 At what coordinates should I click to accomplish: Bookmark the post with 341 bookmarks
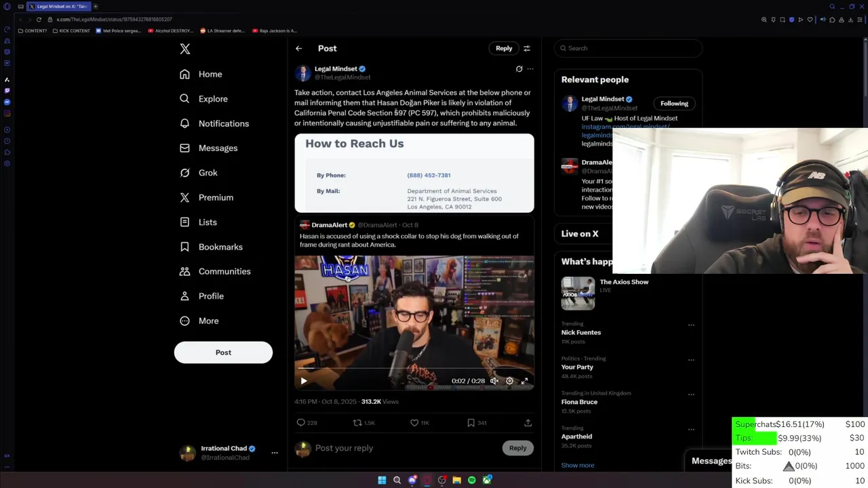click(x=477, y=422)
